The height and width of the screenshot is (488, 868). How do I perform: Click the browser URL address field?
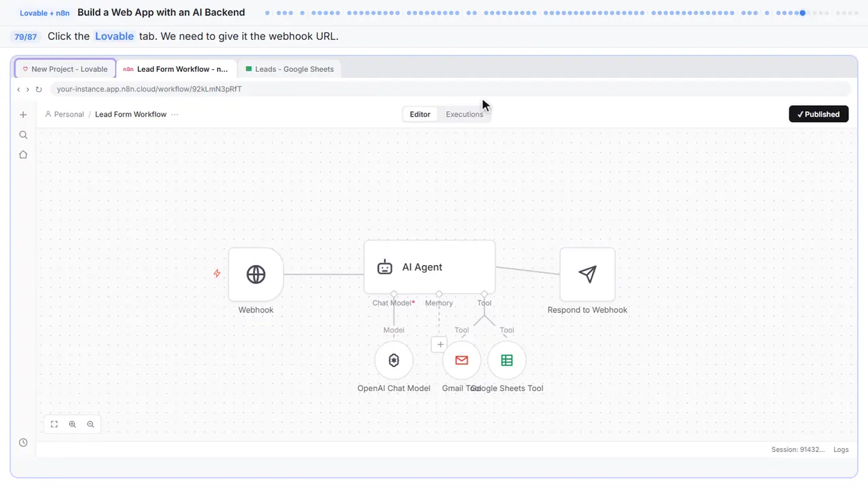tap(450, 89)
